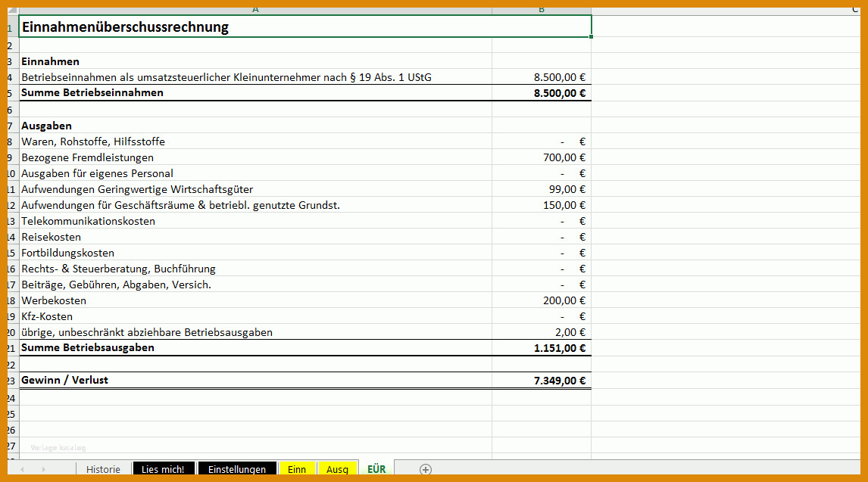Select row 1 header
868x482 pixels.
[x=12, y=26]
